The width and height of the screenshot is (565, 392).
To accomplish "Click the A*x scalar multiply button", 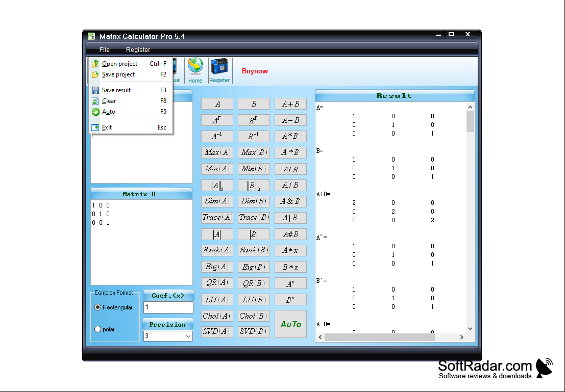I will coord(290,250).
